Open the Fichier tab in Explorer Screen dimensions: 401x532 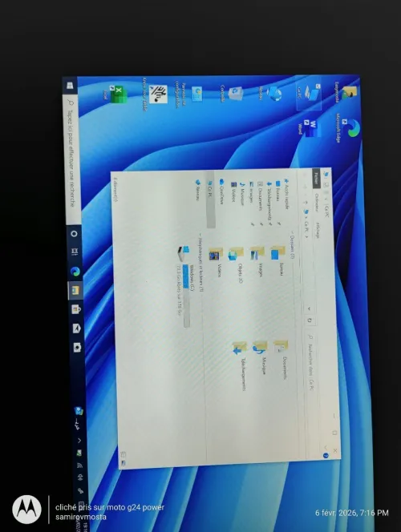[316, 177]
